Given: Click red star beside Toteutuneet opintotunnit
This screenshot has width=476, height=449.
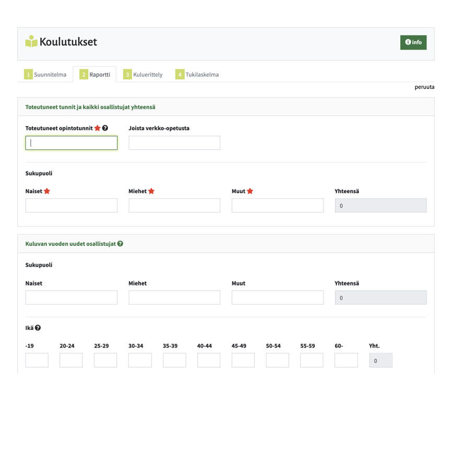Looking at the screenshot, I should pyautogui.click(x=98, y=128).
